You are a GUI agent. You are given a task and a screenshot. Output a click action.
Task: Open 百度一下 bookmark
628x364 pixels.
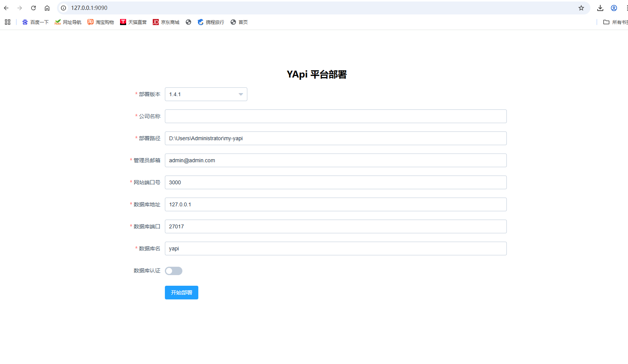35,22
